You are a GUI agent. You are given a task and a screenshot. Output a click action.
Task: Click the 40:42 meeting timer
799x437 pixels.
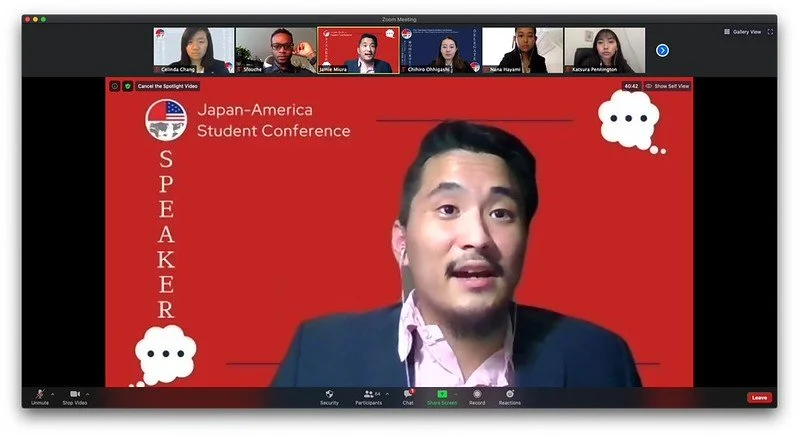point(631,86)
